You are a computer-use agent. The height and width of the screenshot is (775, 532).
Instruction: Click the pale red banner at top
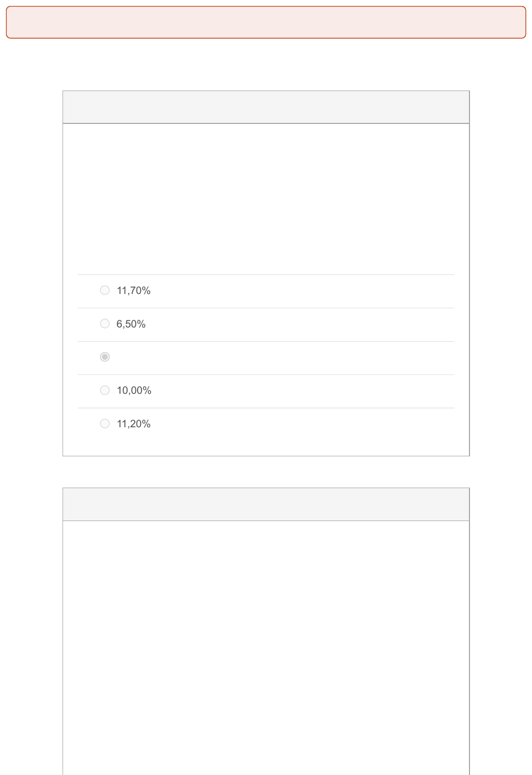(x=266, y=22)
